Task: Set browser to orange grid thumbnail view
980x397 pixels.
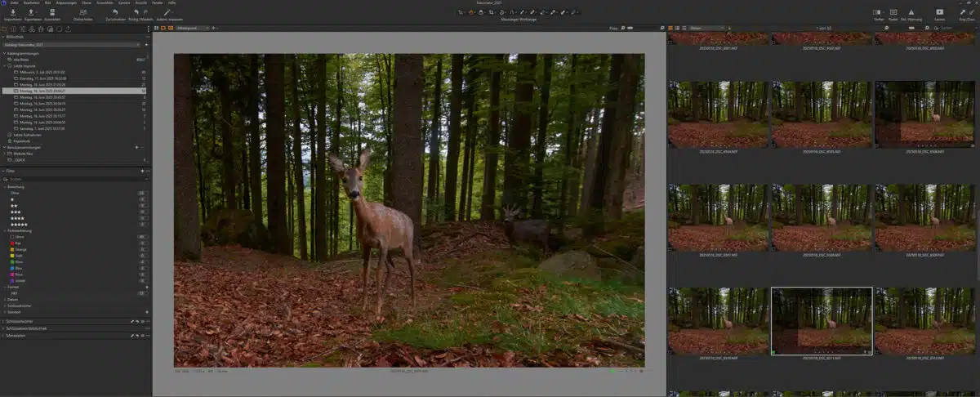Action: click(670, 28)
